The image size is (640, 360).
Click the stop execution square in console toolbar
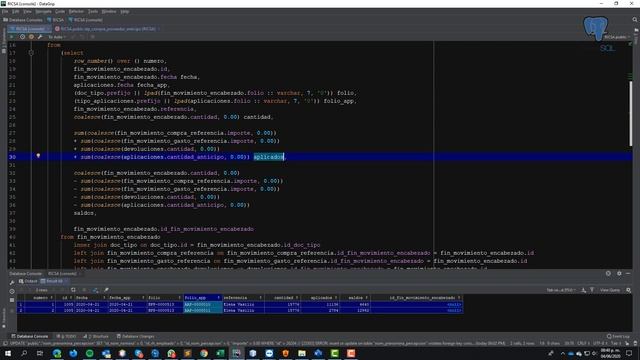coord(93,37)
